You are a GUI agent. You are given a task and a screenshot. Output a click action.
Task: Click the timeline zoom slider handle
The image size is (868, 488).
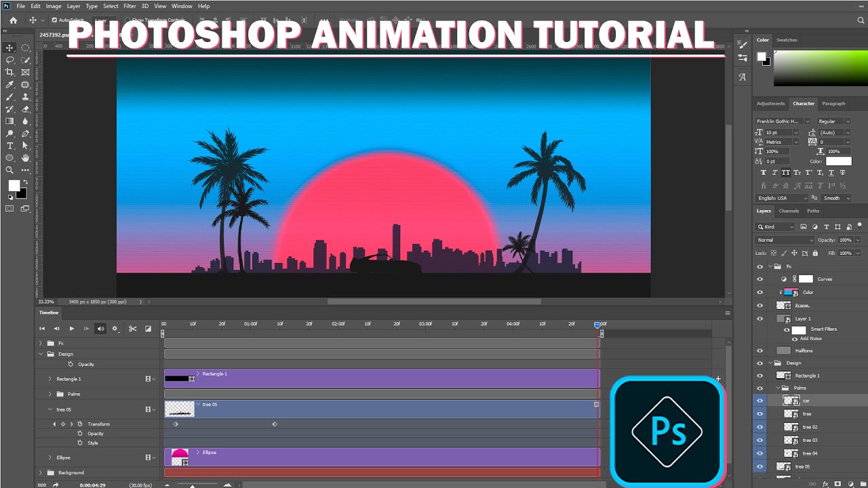(x=193, y=485)
